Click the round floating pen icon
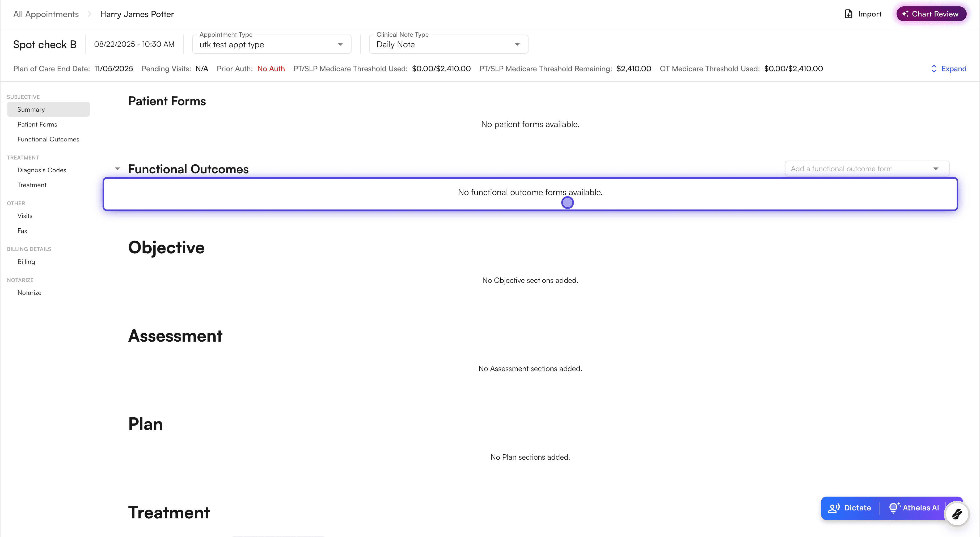980x537 pixels. coord(957,514)
